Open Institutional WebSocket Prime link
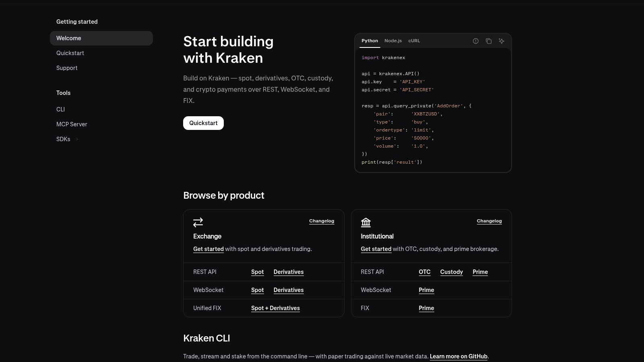Viewport: 644px width, 362px height. (426, 290)
